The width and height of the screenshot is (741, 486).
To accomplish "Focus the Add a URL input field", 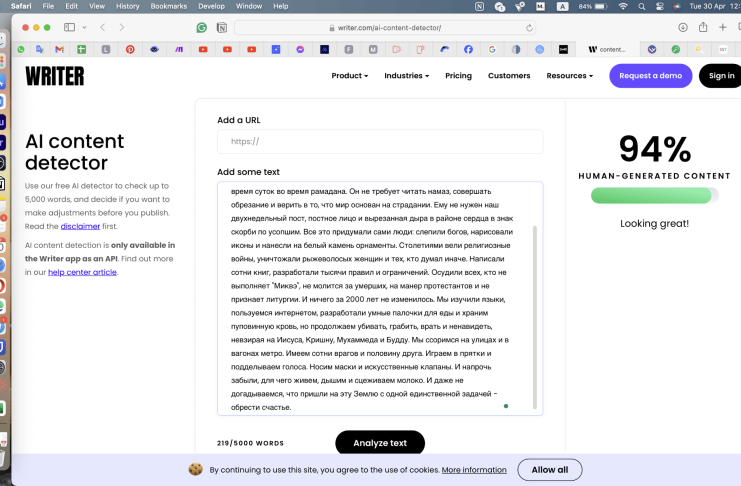I will (380, 141).
